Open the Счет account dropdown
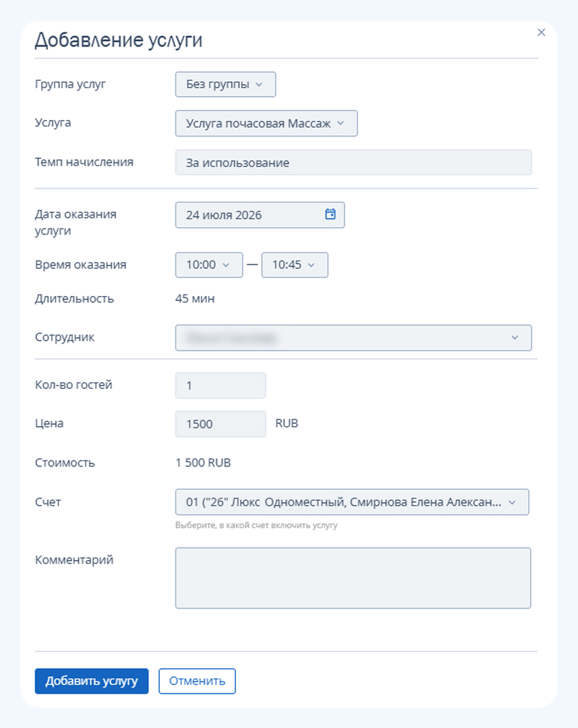The image size is (578, 728). point(352,502)
